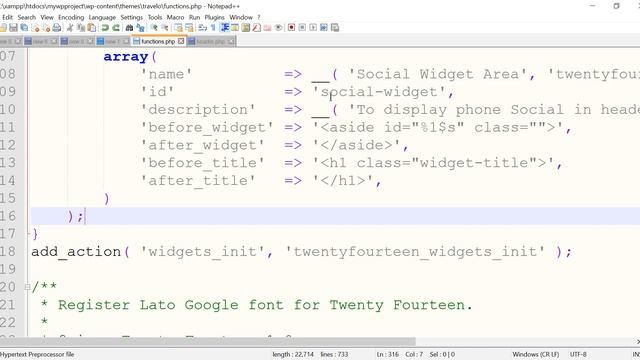This screenshot has height=360, width=640.
Task: Open the Folder as Workspace icon
Action: [267, 28]
